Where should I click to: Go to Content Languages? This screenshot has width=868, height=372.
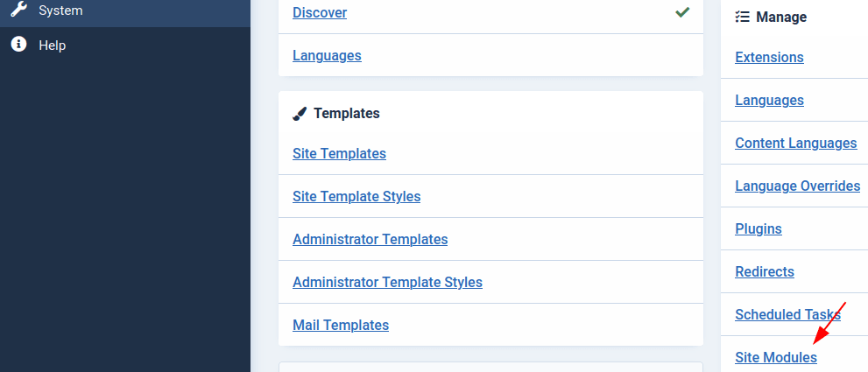pyautogui.click(x=795, y=143)
